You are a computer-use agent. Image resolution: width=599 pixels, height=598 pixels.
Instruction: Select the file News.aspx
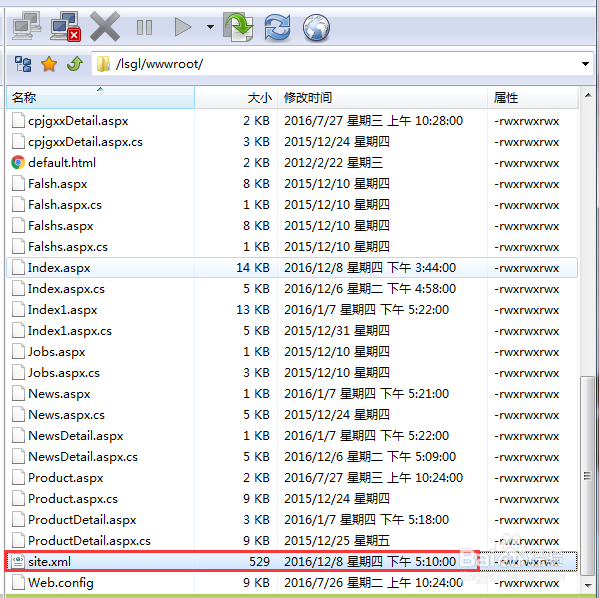[292, 394]
